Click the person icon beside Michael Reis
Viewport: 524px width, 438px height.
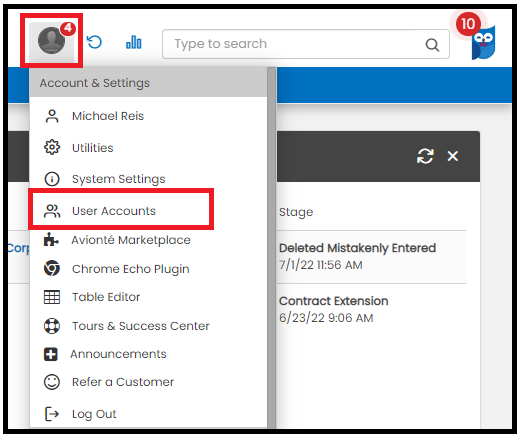click(52, 116)
